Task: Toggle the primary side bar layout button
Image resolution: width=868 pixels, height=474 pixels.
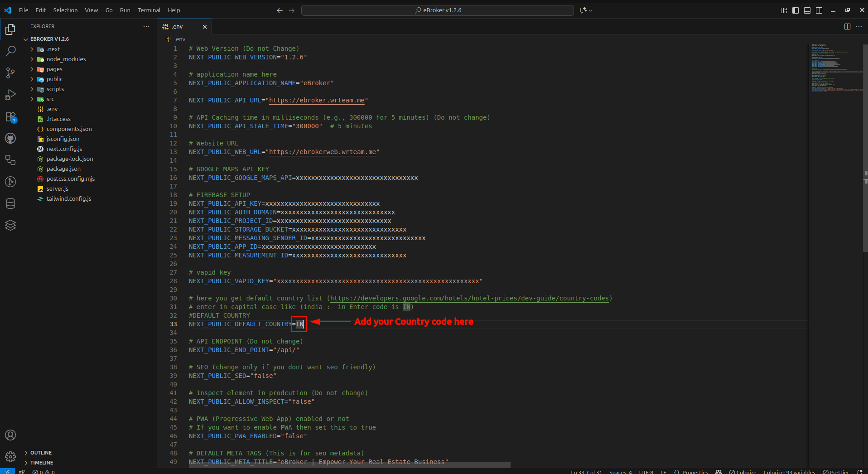Action: point(796,10)
